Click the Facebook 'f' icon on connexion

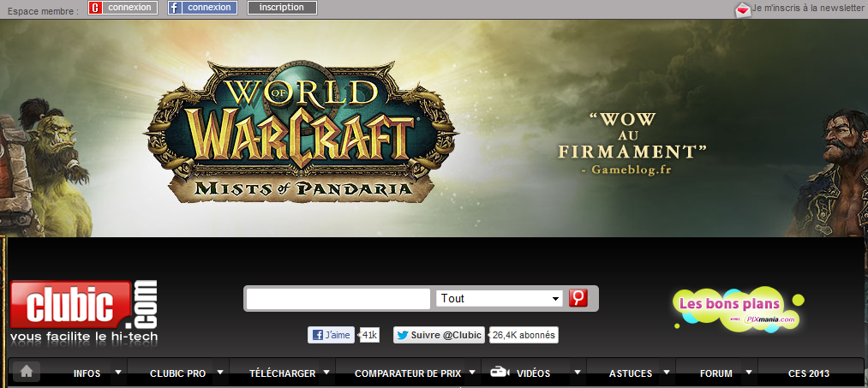pyautogui.click(x=176, y=8)
